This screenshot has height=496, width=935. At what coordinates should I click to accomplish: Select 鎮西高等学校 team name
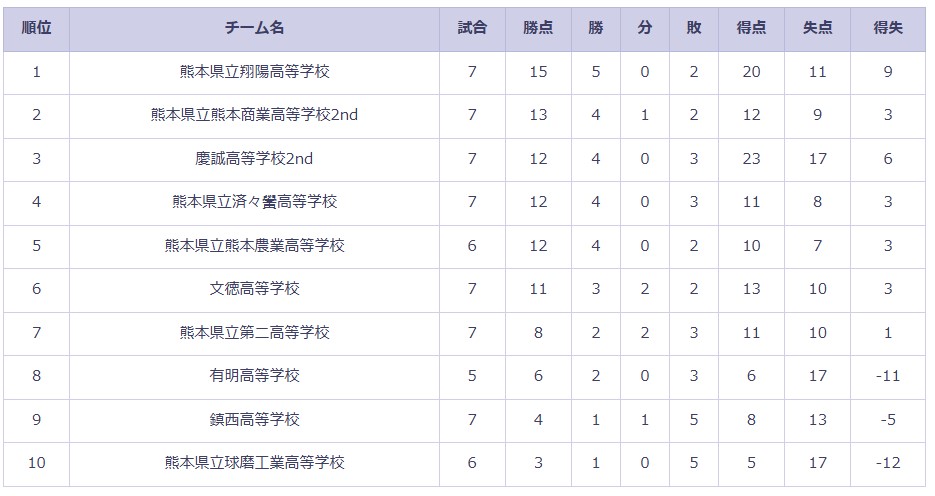tap(255, 420)
